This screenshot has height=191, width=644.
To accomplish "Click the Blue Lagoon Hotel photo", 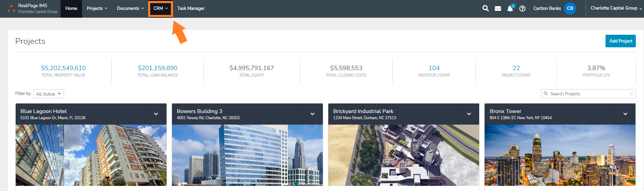I will pos(91,155).
